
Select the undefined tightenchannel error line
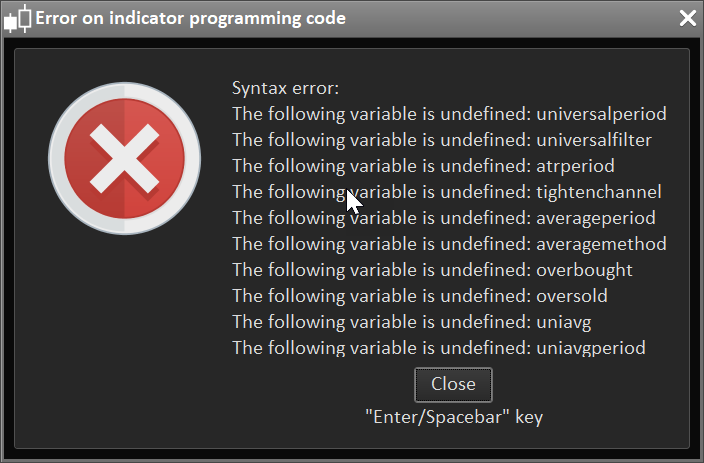tap(446, 192)
